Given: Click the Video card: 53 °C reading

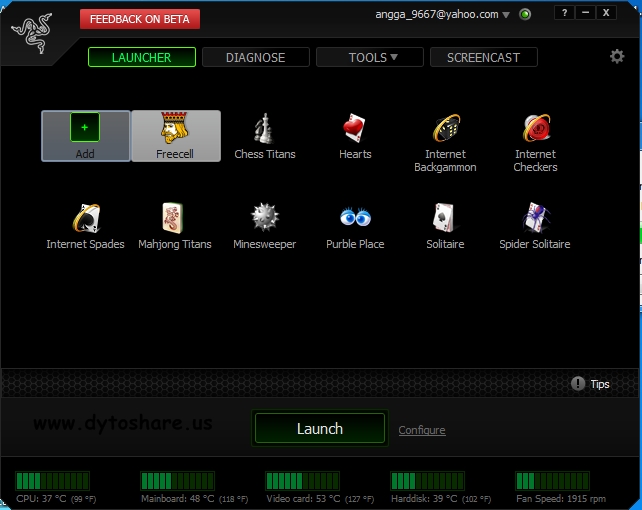Looking at the screenshot, I should pos(320,499).
